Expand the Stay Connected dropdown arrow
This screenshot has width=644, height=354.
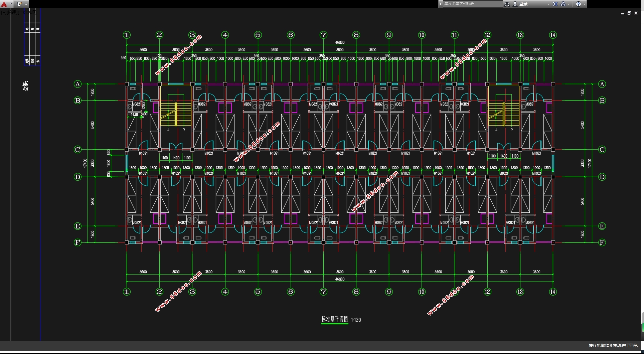point(569,4)
